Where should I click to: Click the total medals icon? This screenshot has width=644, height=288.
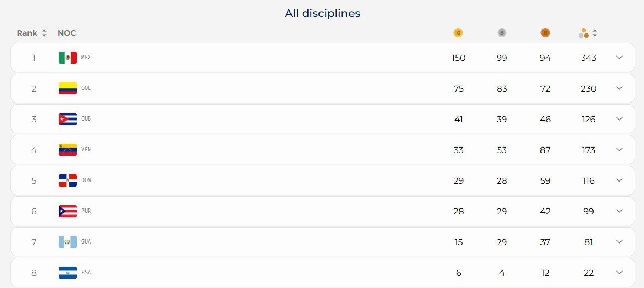coord(584,33)
